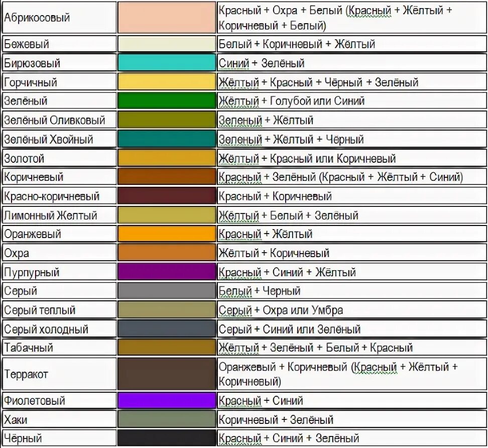Pick the khaki Хаки swatch
488x448 pixels.
[x=167, y=419]
